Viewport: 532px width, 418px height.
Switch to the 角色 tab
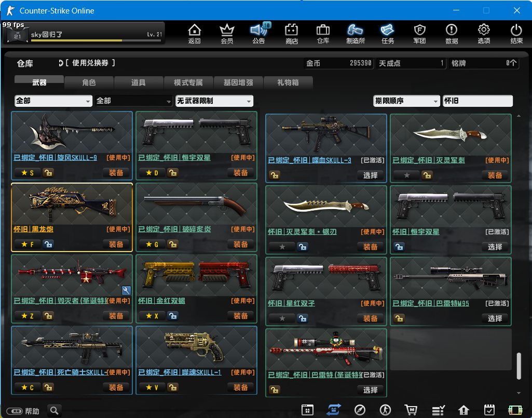[89, 82]
